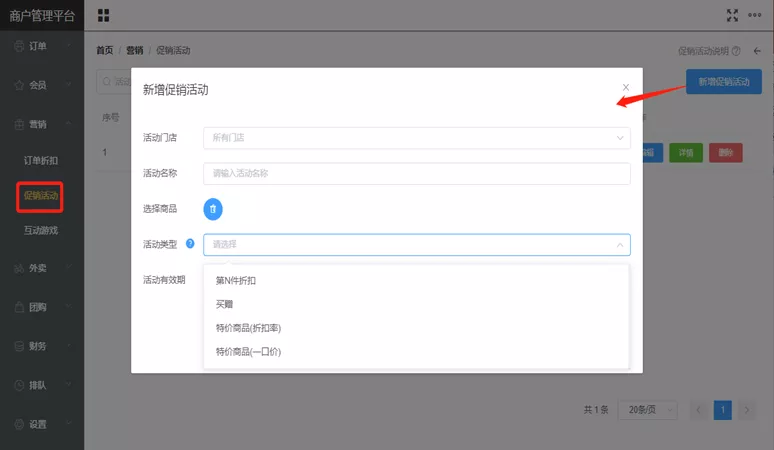Image resolution: width=774 pixels, height=450 pixels.
Task: Open the 20条/页 page size dropdown
Action: click(x=648, y=410)
